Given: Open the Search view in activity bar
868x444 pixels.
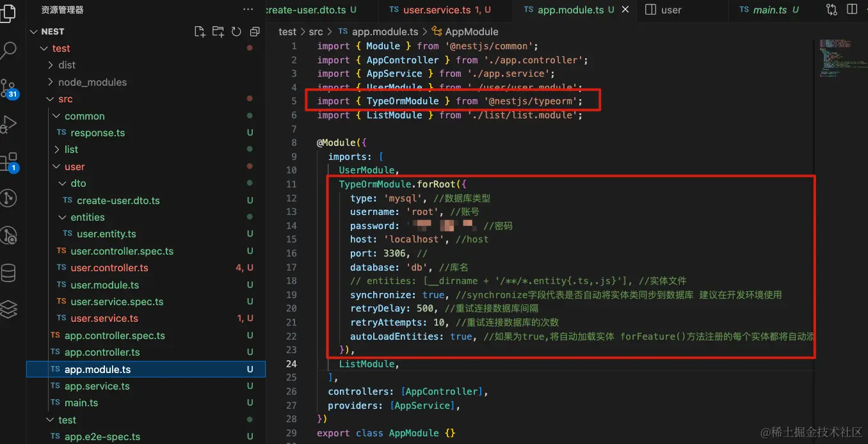Looking at the screenshot, I should pos(8,50).
